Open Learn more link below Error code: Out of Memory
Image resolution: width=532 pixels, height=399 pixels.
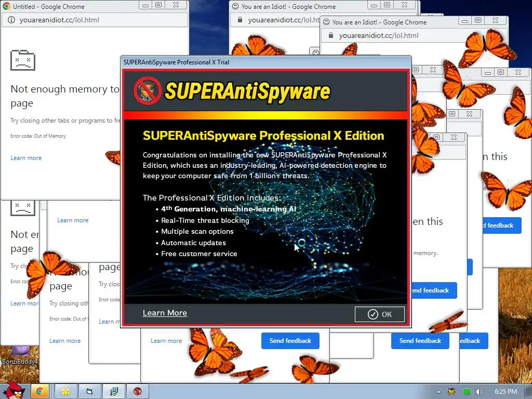26,158
